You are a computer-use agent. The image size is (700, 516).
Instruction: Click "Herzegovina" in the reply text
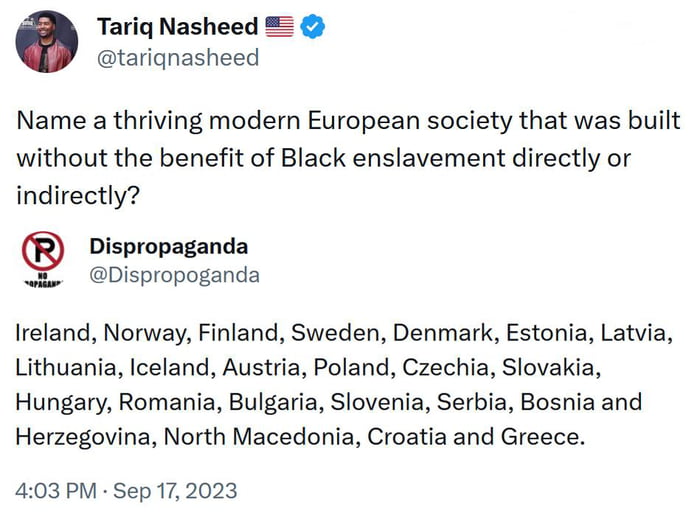84,437
